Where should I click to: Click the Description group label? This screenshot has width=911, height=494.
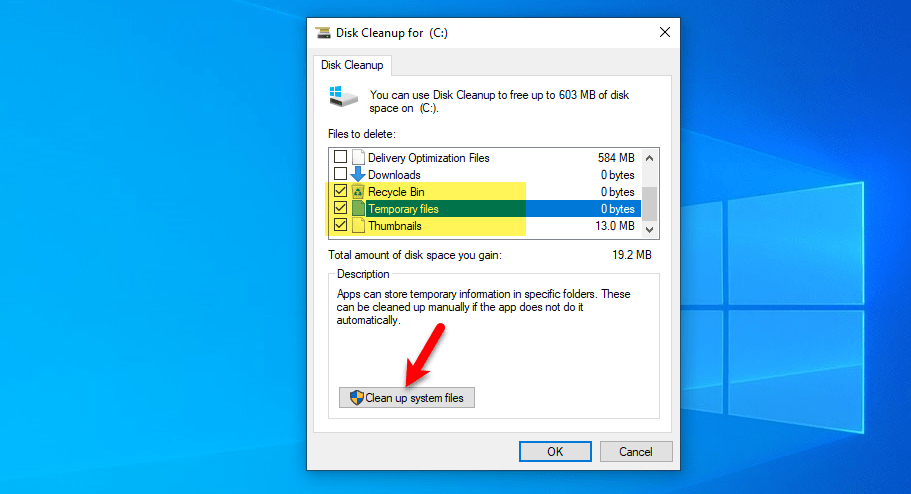(363, 274)
